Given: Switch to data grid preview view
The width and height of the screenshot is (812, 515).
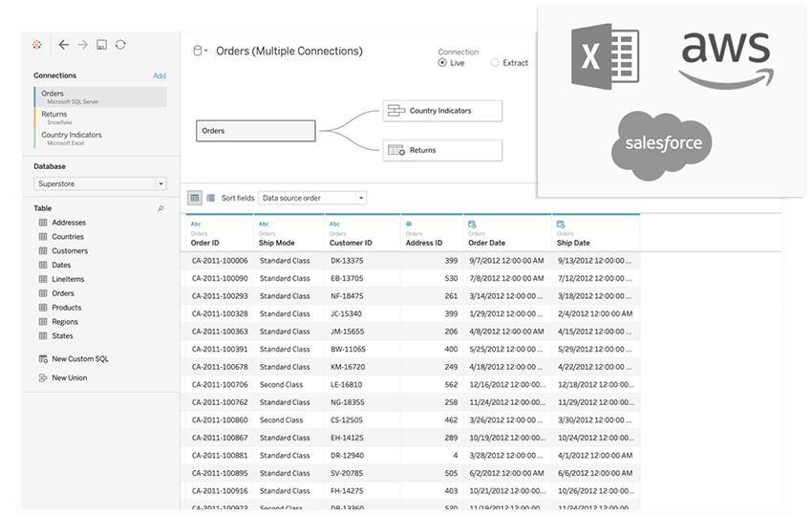Looking at the screenshot, I should [195, 198].
